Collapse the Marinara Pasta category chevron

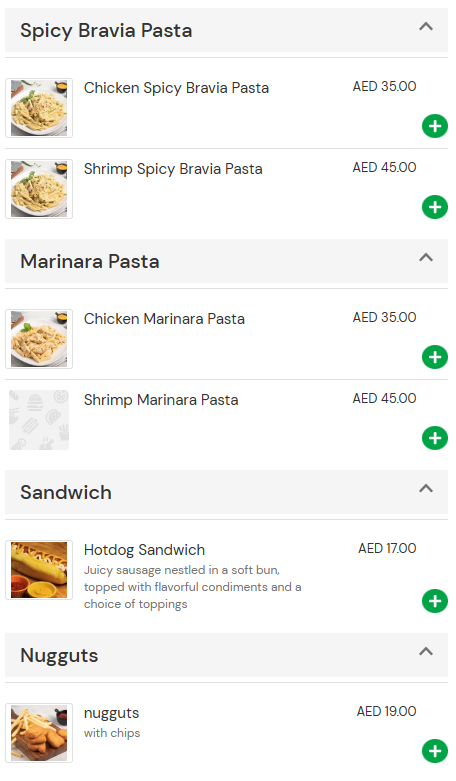426,258
